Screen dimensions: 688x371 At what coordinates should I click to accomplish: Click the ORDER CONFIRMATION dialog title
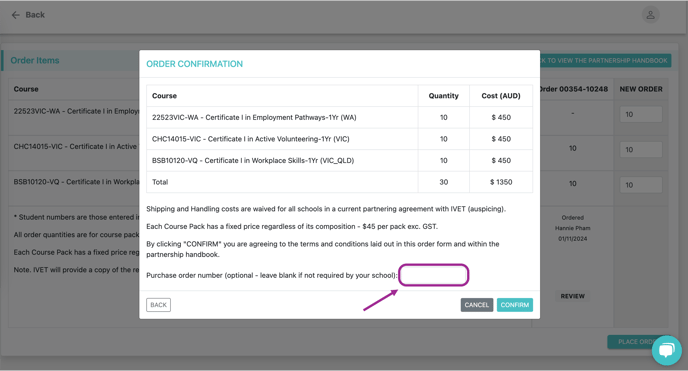pos(194,64)
